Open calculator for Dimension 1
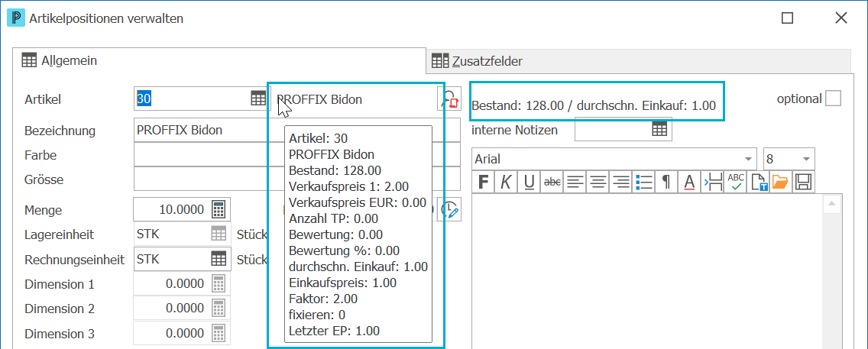 219,284
